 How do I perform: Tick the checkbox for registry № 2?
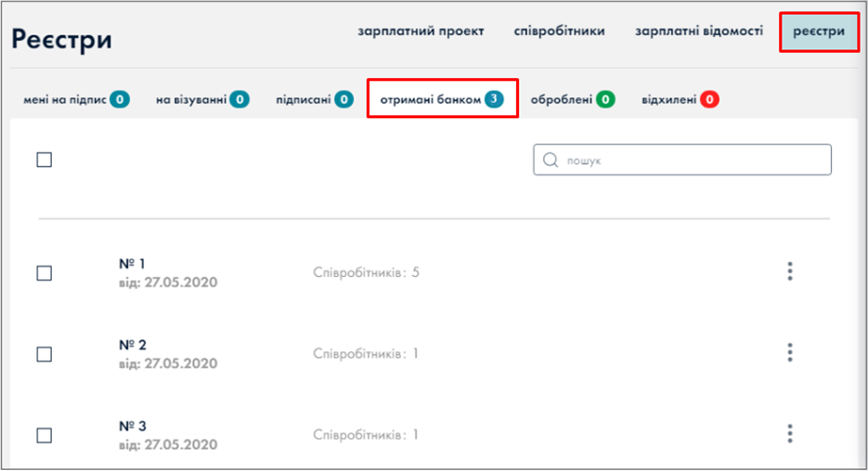pos(45,354)
